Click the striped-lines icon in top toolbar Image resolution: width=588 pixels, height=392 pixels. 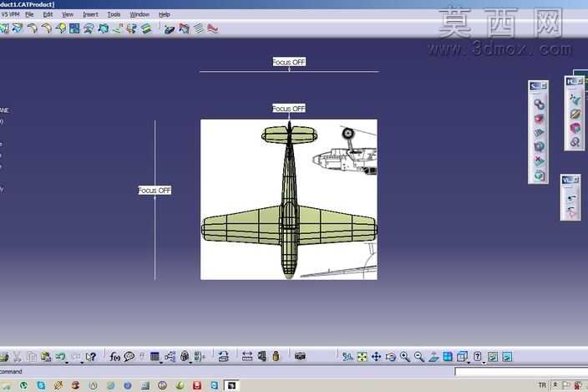pyautogui.click(x=199, y=28)
